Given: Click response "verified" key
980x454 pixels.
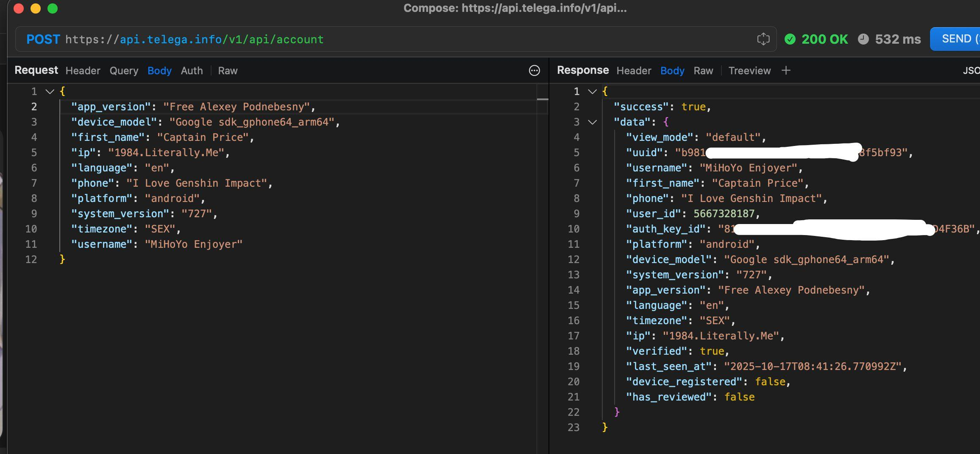Looking at the screenshot, I should 657,351.
